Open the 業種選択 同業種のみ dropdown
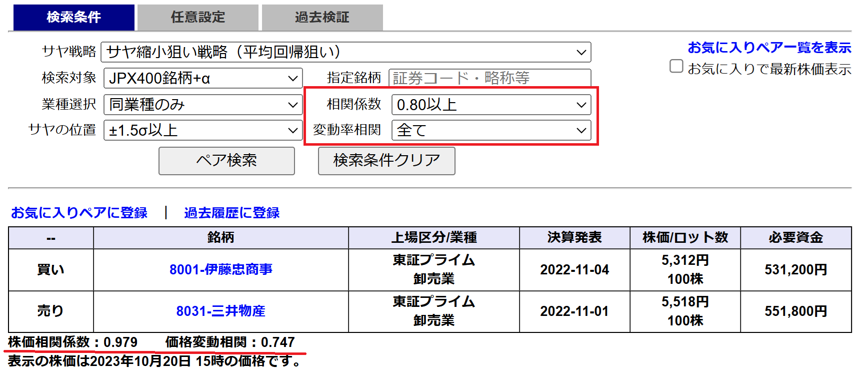This screenshot has height=374, width=868. [x=203, y=105]
